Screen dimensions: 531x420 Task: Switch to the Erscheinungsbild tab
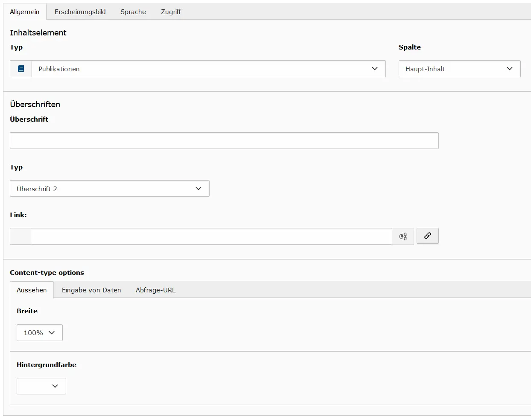click(x=80, y=12)
